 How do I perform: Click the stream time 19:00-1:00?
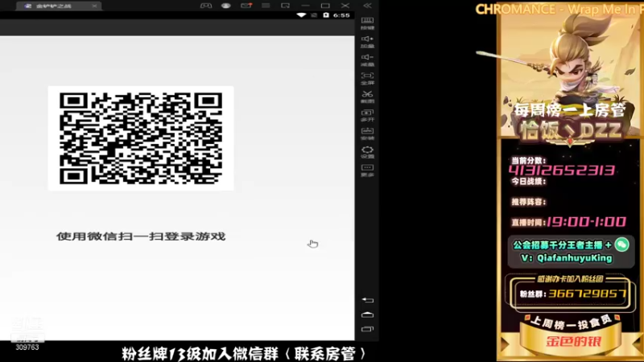point(586,222)
